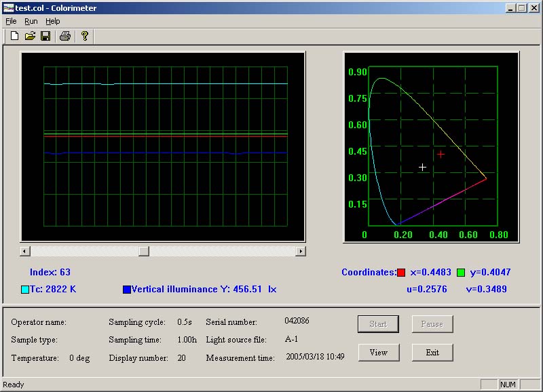The image size is (543, 392).
Task: Click the cyan Tc color swatch
Action: pos(25,290)
